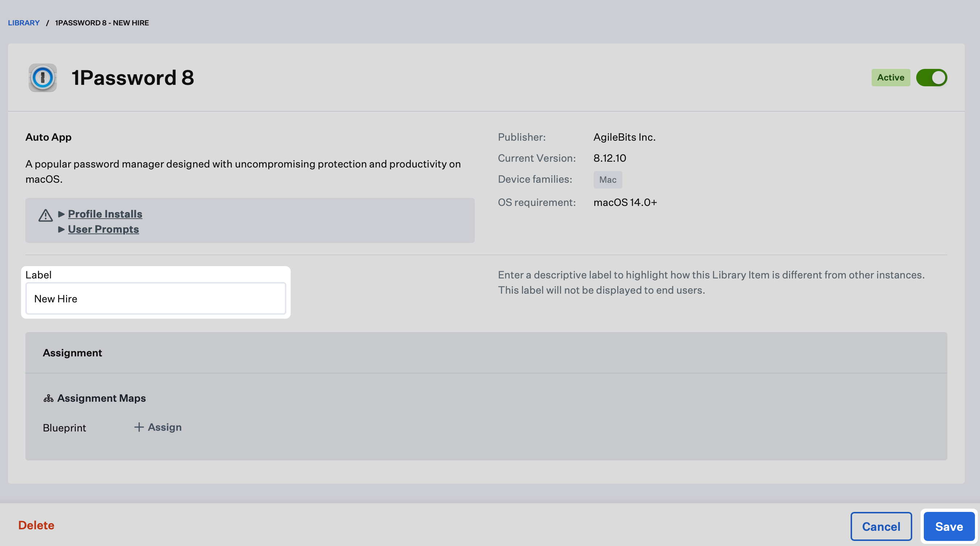Image resolution: width=980 pixels, height=546 pixels.
Task: Click the plus icon beside Assign
Action: pos(139,427)
